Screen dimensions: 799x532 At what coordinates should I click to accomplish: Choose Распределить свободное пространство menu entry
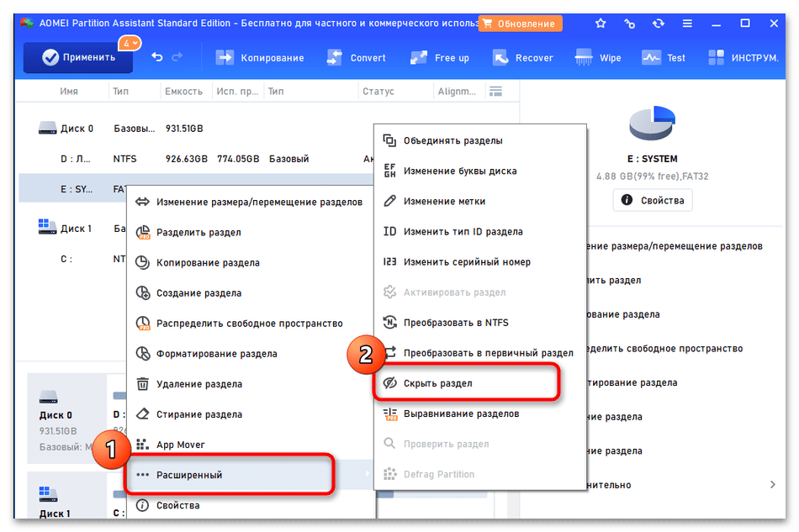pyautogui.click(x=251, y=324)
